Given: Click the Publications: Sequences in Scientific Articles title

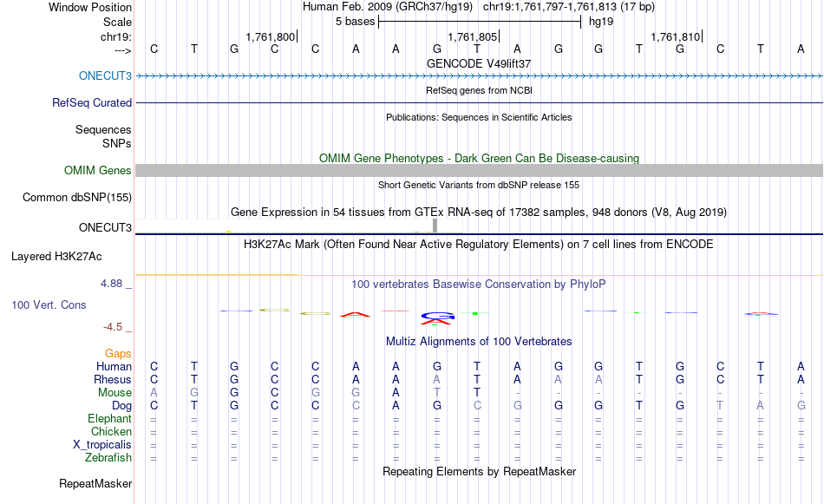Looking at the screenshot, I should (x=479, y=117).
